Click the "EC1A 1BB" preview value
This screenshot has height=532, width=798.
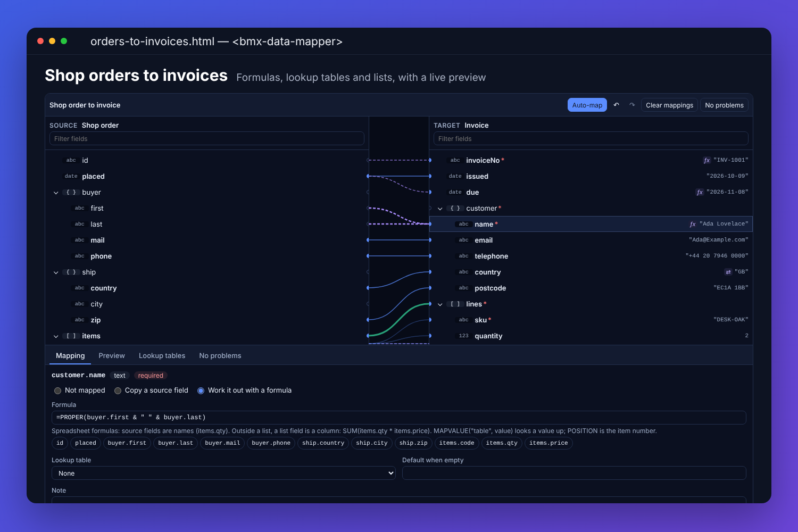click(730, 288)
